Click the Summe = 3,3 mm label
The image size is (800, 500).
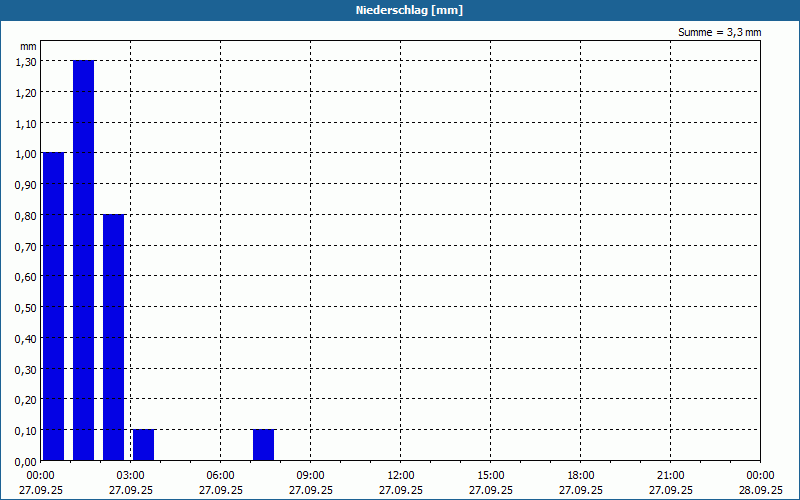[x=719, y=32]
